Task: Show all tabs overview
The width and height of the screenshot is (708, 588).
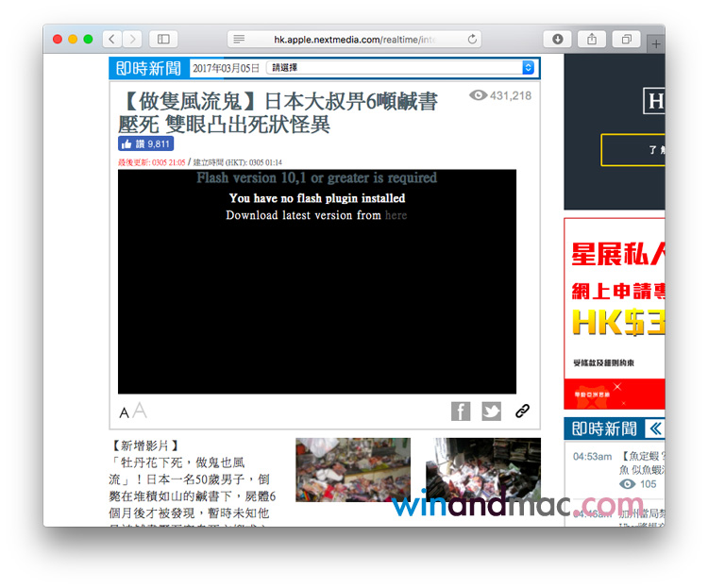Action: (x=625, y=39)
